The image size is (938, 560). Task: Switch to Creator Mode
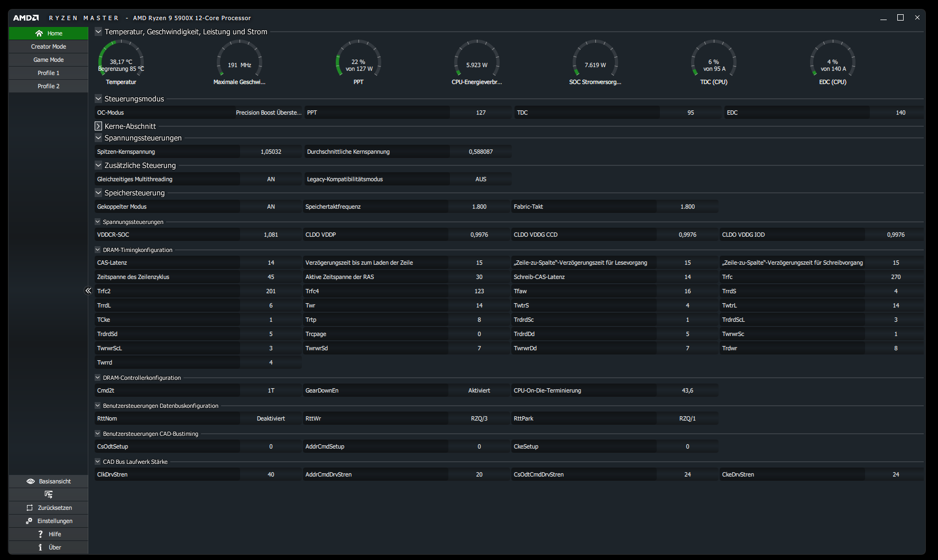pos(49,46)
